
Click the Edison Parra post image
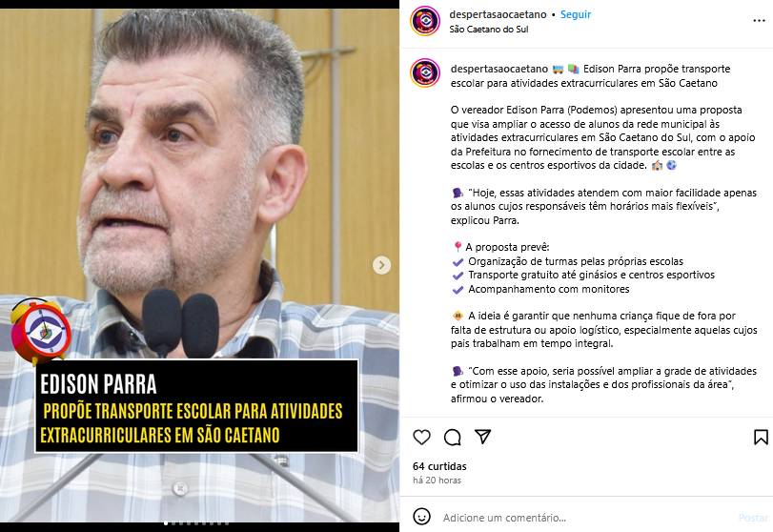point(199,265)
